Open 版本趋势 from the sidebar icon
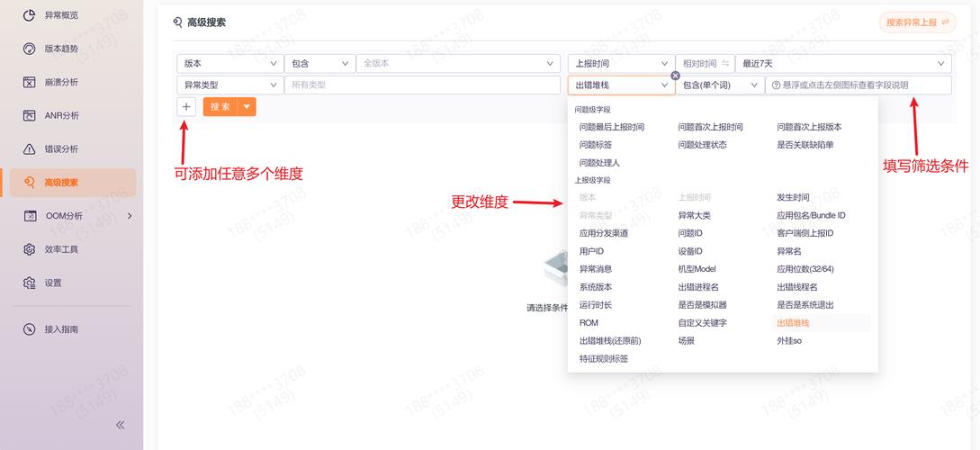Viewport: 980px width, 450px height. click(x=29, y=49)
